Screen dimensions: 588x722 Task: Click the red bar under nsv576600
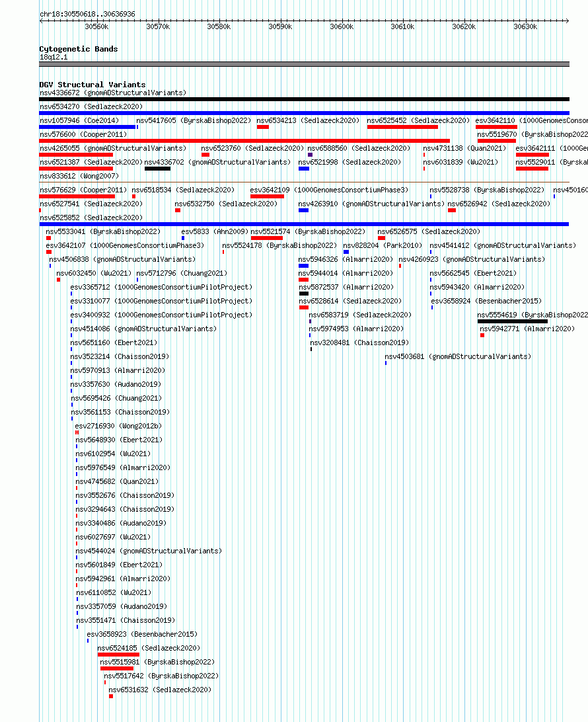click(244, 140)
